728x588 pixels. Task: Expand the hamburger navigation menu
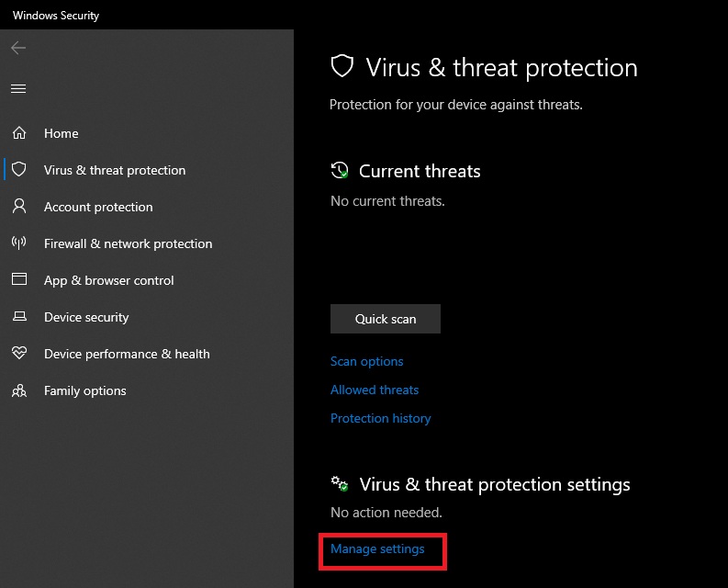tap(18, 89)
